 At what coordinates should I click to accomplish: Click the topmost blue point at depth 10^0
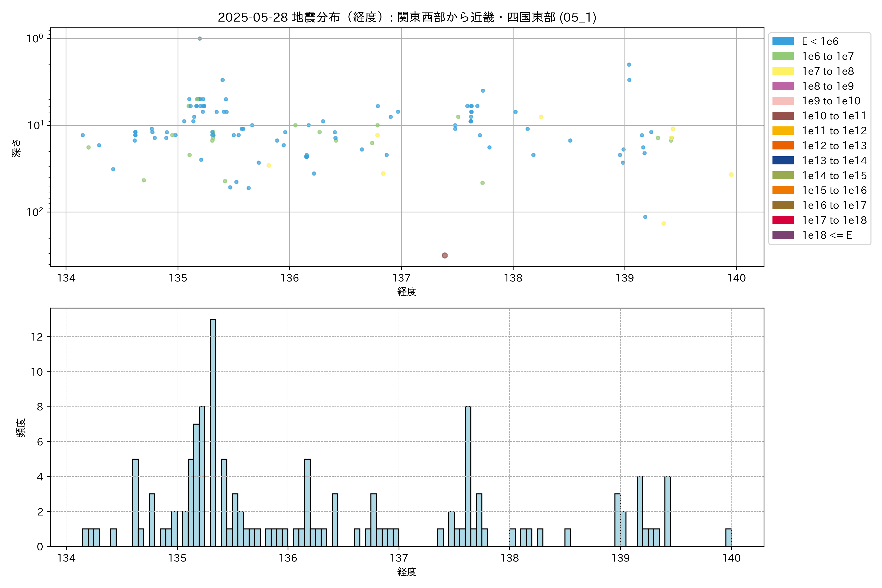coord(199,39)
